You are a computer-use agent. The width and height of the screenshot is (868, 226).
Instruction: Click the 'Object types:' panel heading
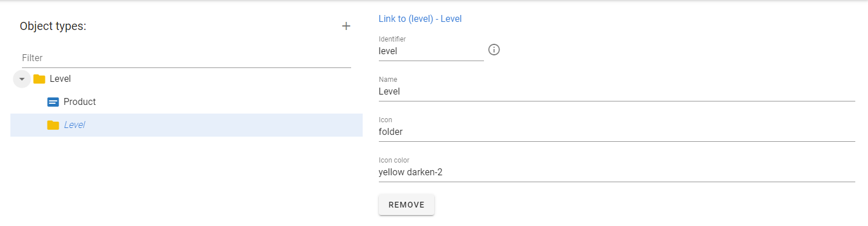click(53, 26)
